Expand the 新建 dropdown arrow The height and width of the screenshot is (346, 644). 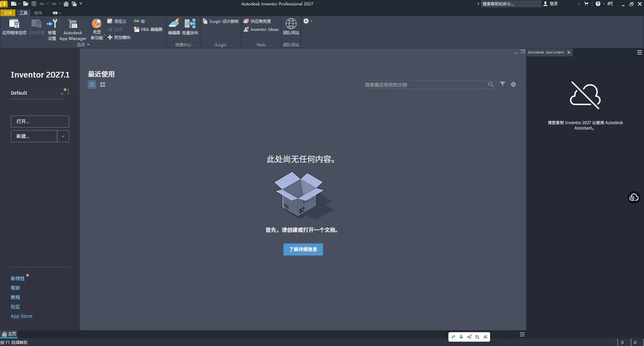click(x=63, y=136)
